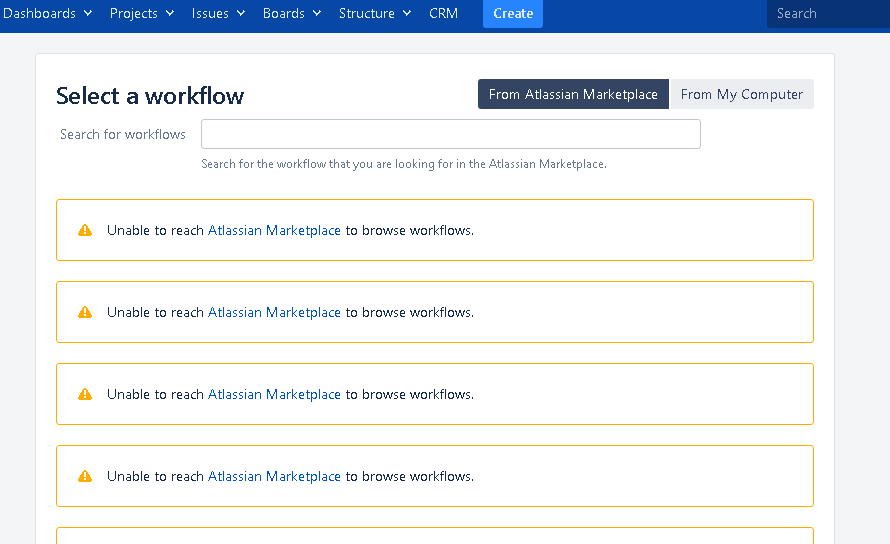Viewport: 890px width, 544px height.
Task: Expand the Projects menu
Action: point(142,13)
